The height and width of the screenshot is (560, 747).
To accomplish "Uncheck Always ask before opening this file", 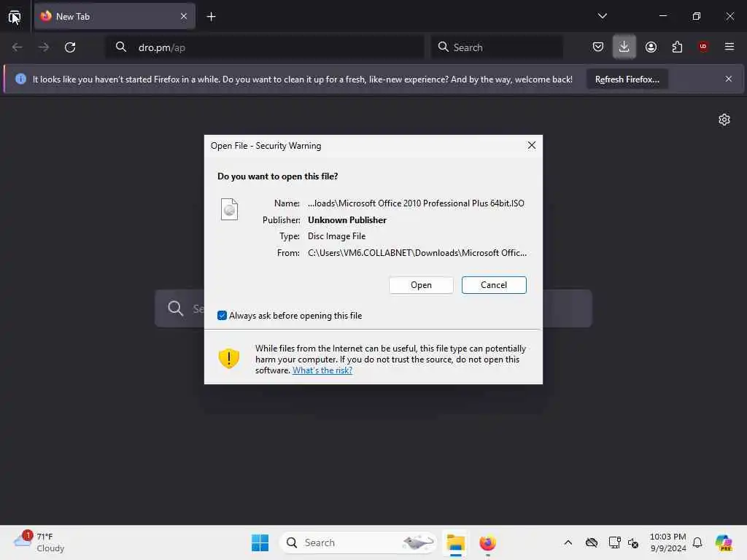I will click(x=222, y=315).
